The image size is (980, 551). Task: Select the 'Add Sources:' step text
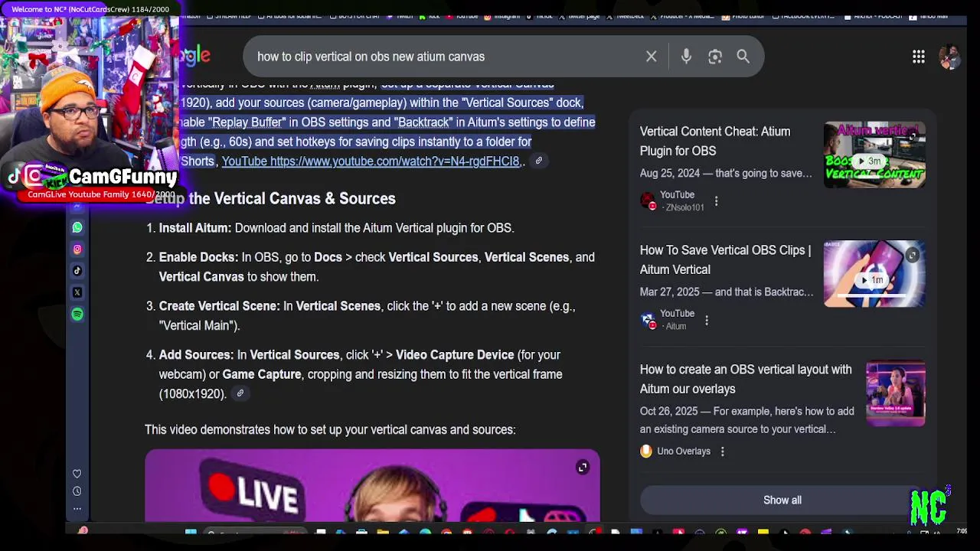(196, 355)
